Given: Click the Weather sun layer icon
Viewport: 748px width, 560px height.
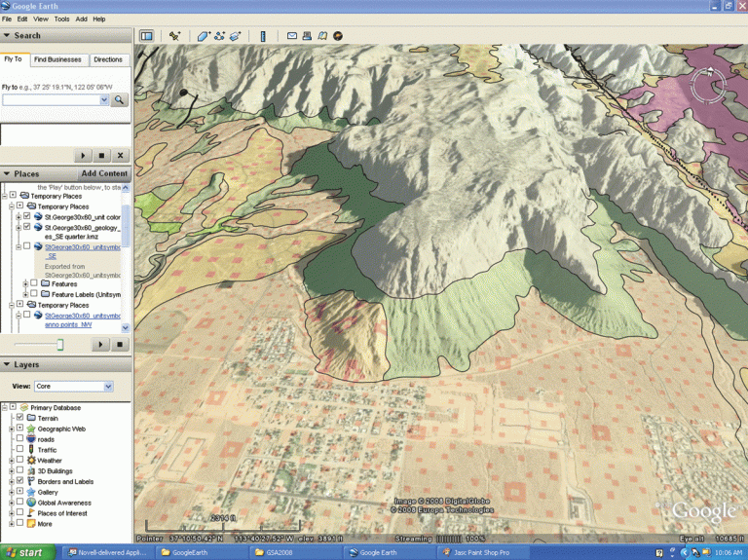Looking at the screenshot, I should coord(31,461).
